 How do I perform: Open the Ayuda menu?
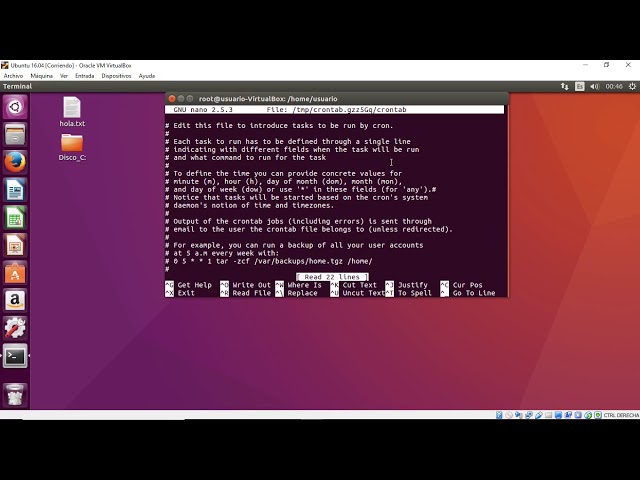(147, 76)
